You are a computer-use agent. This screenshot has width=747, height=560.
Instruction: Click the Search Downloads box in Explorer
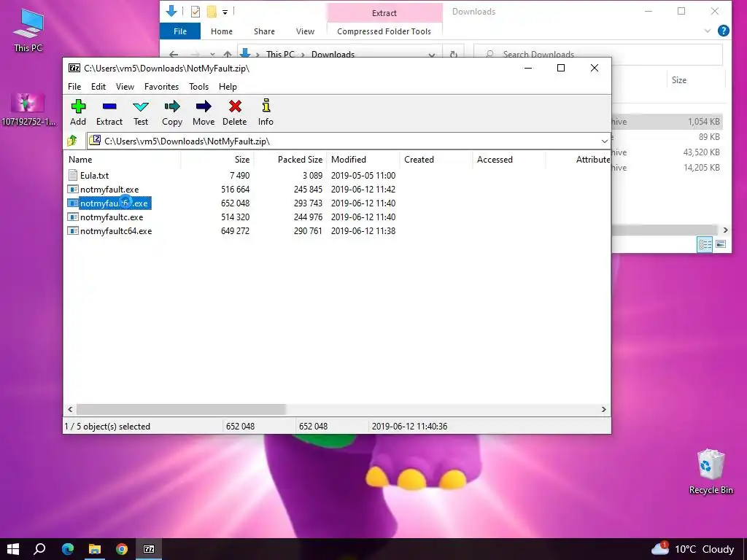(x=597, y=54)
